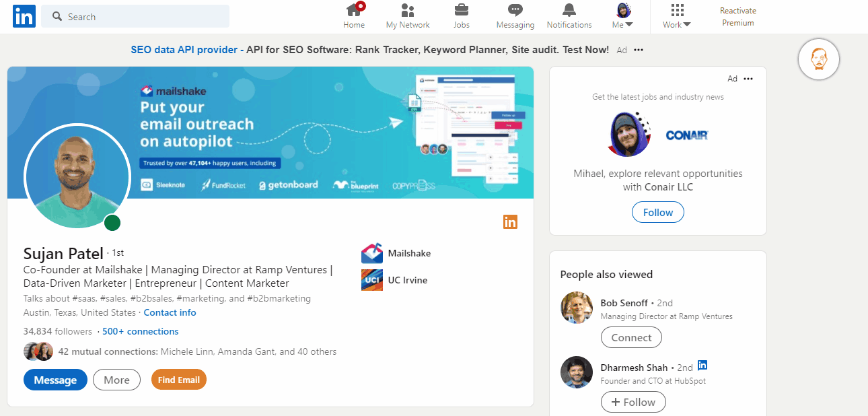The width and height of the screenshot is (868, 416).
Task: Open Bob Senoff's profile
Action: pos(625,303)
